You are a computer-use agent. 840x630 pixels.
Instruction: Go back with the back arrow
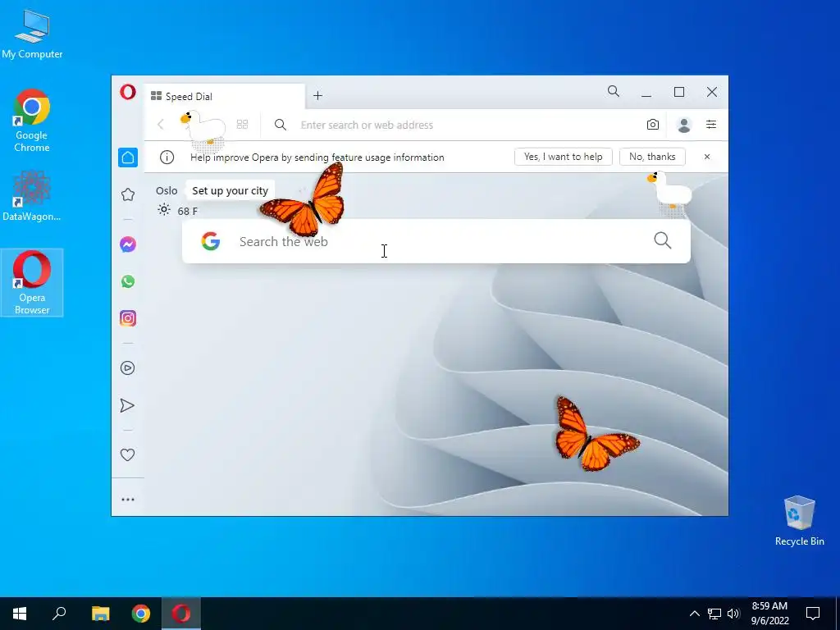161,125
